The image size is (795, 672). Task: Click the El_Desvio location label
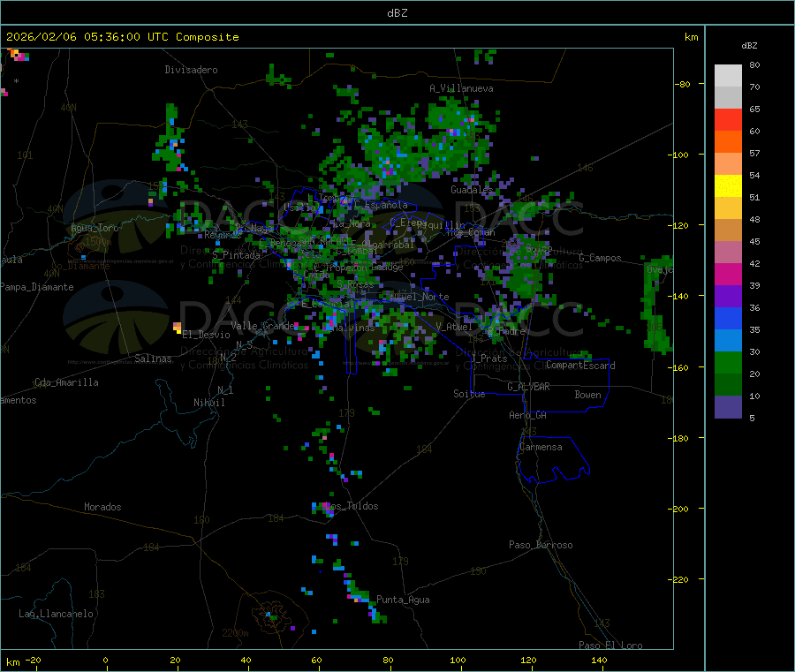[207, 335]
